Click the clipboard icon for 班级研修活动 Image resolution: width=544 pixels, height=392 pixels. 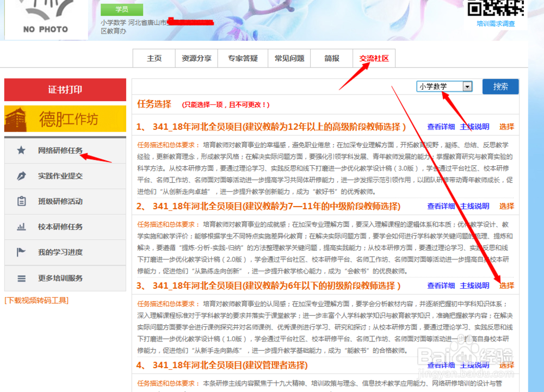tap(21, 202)
